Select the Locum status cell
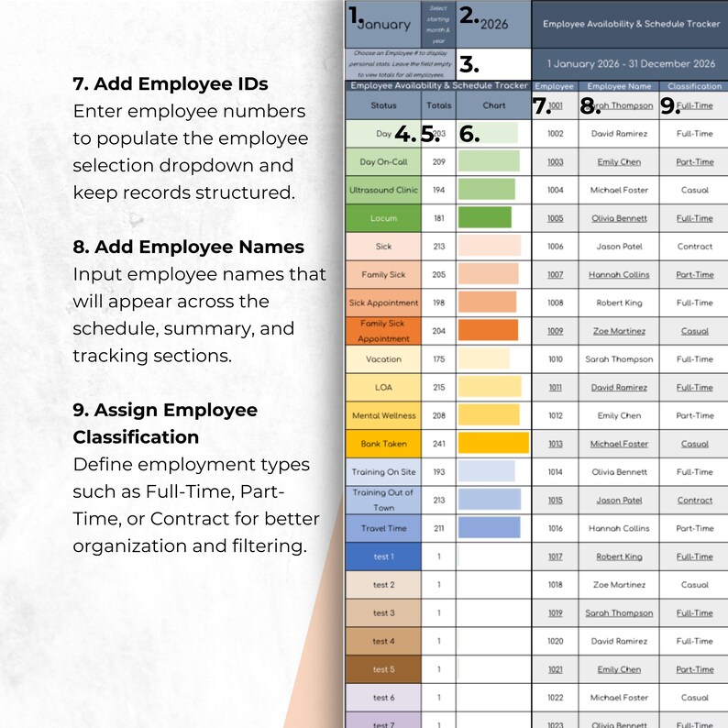This screenshot has width=728, height=728. [x=383, y=218]
